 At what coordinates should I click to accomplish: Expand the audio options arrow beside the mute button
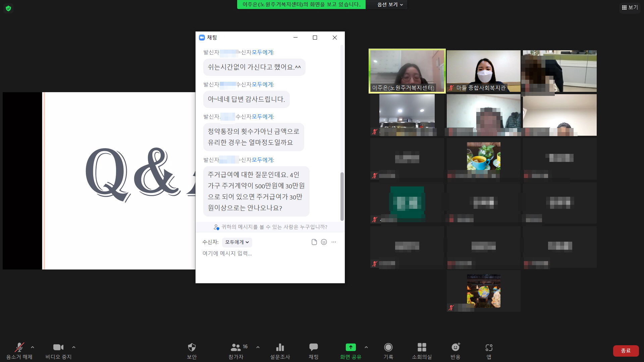point(33,347)
